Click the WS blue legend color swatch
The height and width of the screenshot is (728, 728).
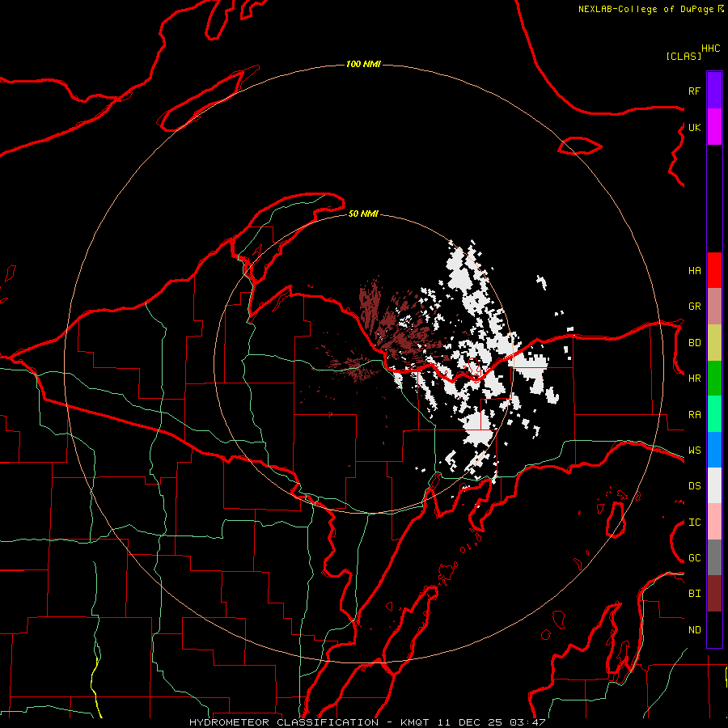(x=714, y=450)
